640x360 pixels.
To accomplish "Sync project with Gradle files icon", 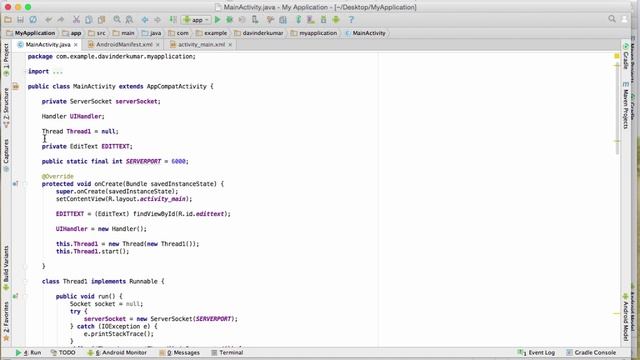I will [x=298, y=20].
